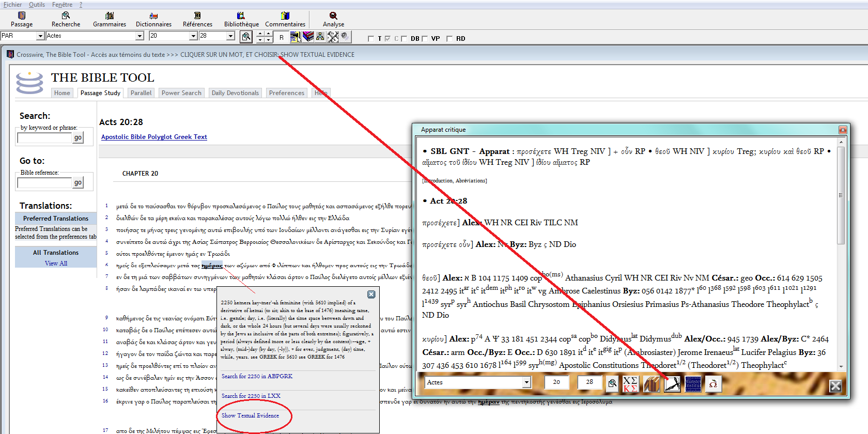Click the red omega icon in Apparat critique

click(713, 384)
